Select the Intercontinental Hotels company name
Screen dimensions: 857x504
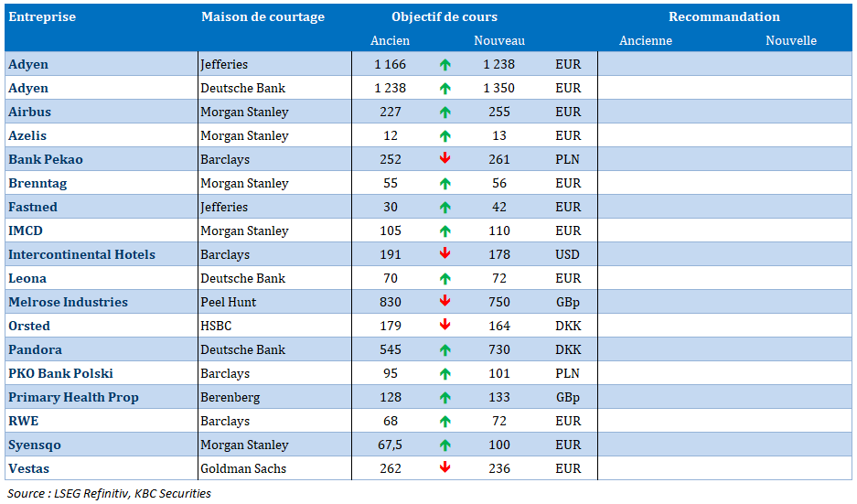[81, 254]
